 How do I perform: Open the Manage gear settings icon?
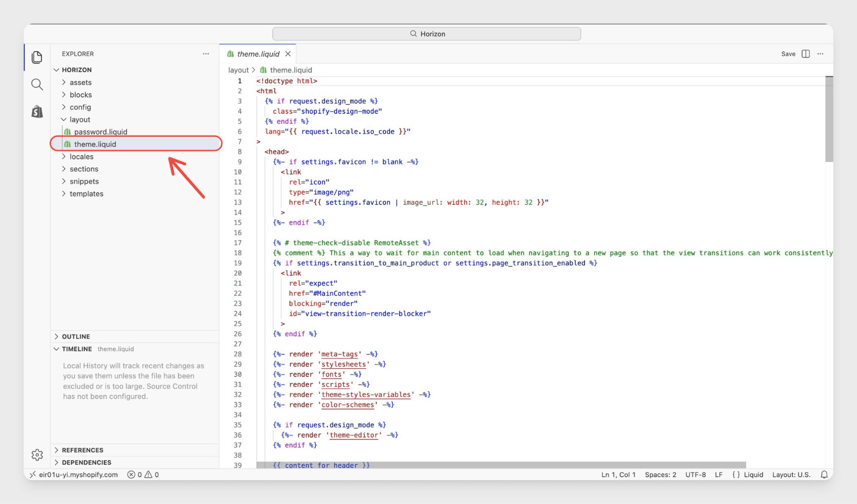pos(37,455)
